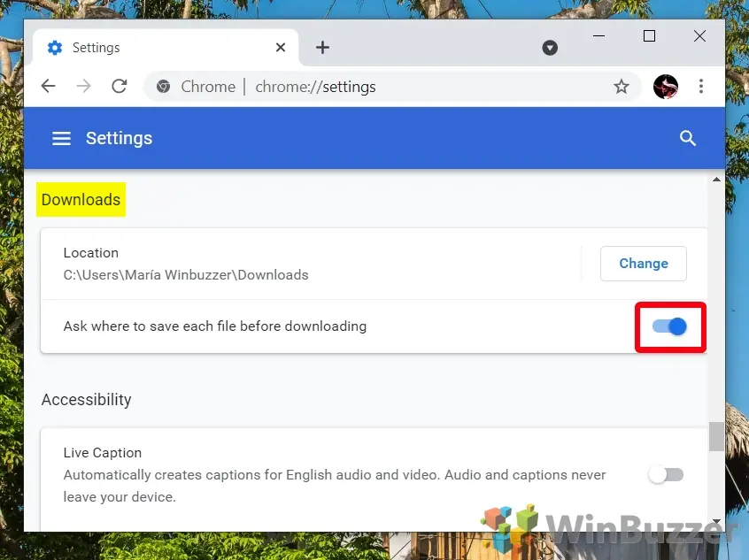Bookmark this page with the star icon
The image size is (749, 560).
(622, 87)
